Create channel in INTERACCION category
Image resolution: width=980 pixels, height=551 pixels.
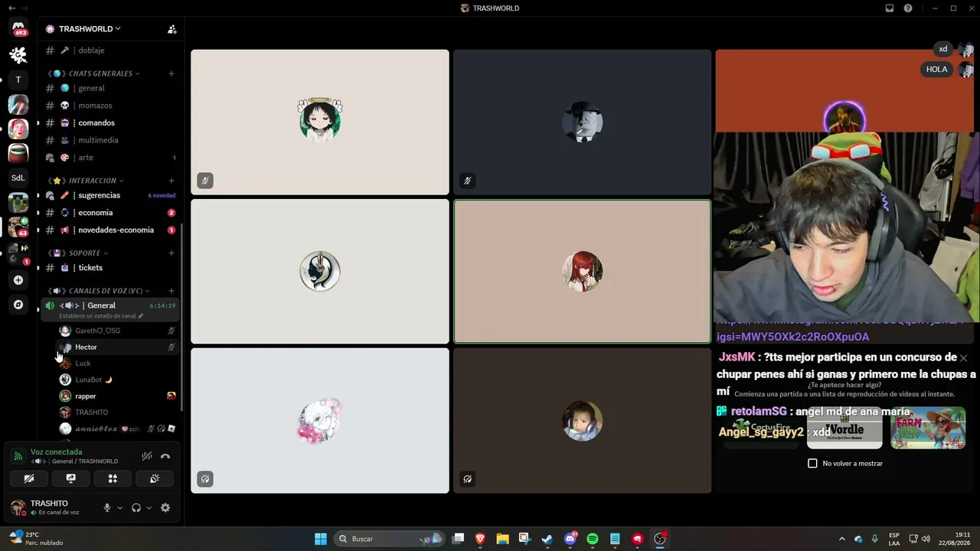pyautogui.click(x=171, y=181)
